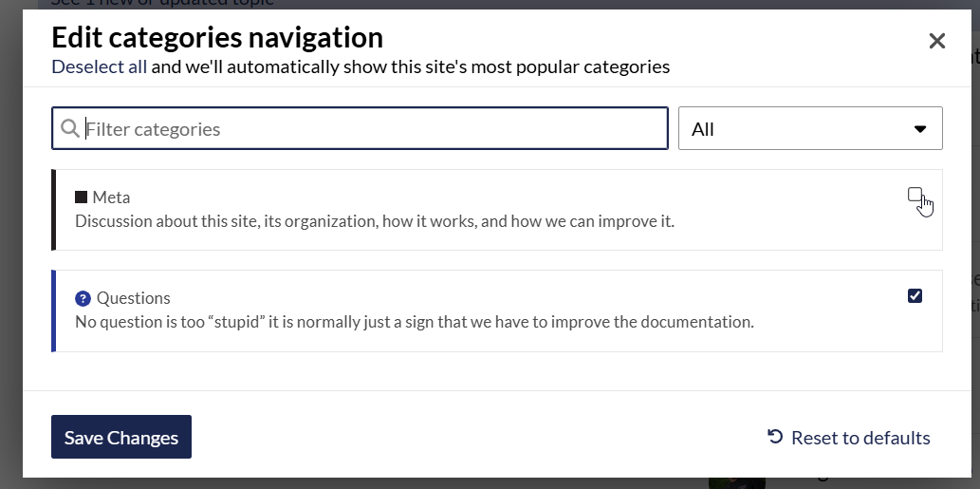Click the circular arrow reset icon
Screen dimensions: 980x489
pyautogui.click(x=775, y=437)
